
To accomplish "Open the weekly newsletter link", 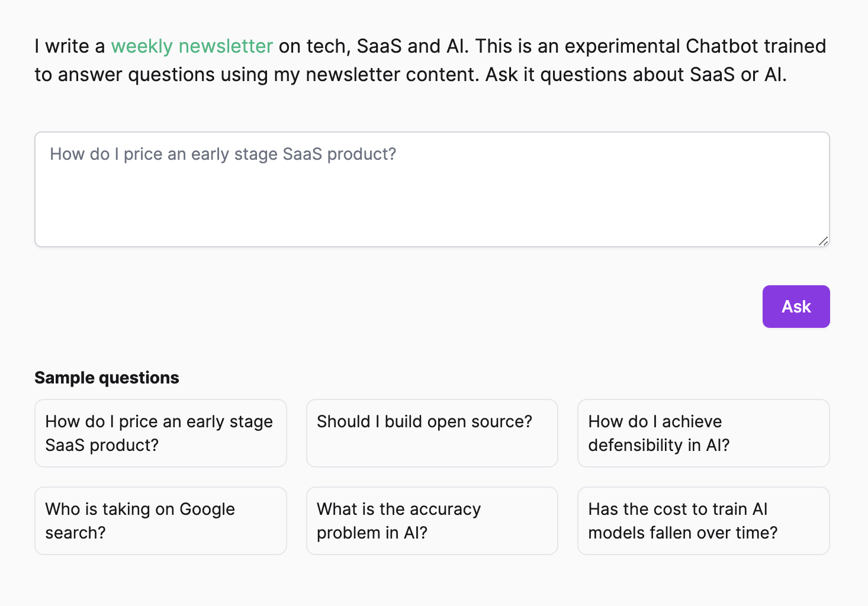I will coord(191,46).
